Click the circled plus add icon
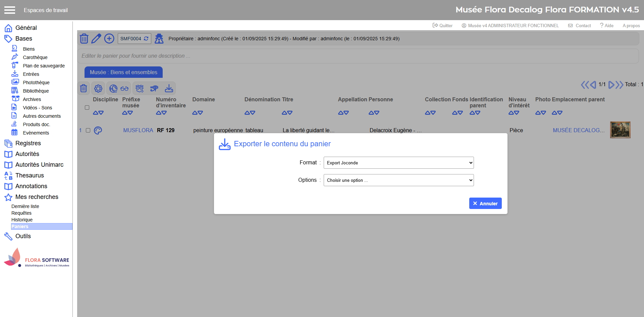Viewport: 644px width, 317px height. (x=109, y=39)
